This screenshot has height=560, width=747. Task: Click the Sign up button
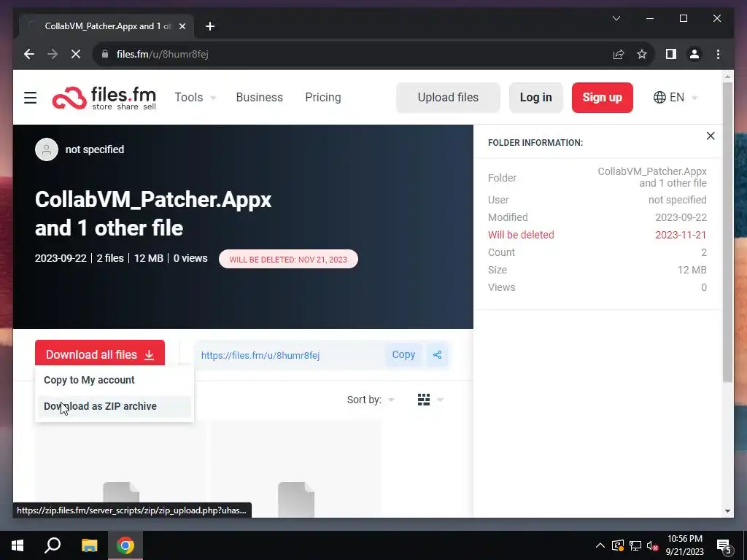602,98
